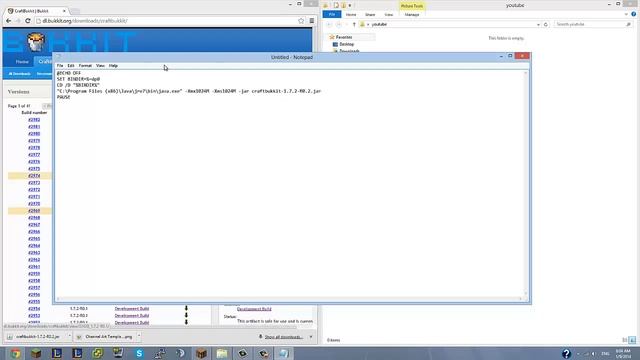640x360 pixels.
Task: Open Explorer's quick access toolbar dropdown
Action: pos(350,5)
